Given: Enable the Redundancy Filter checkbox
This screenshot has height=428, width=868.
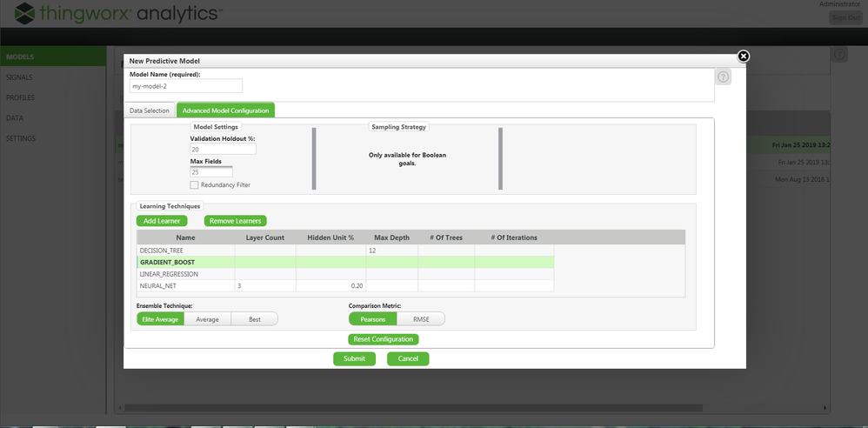Looking at the screenshot, I should (x=195, y=184).
